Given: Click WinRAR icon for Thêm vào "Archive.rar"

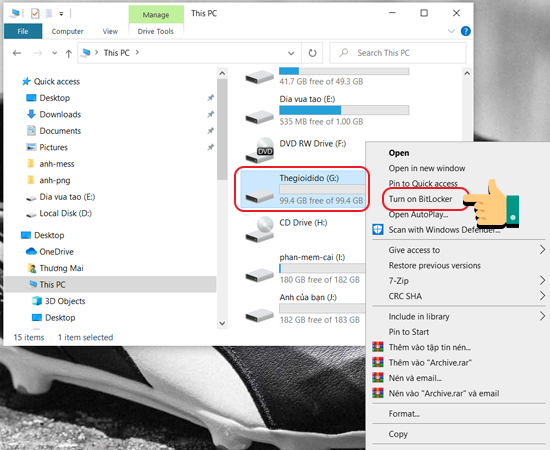Looking at the screenshot, I should click(x=378, y=362).
